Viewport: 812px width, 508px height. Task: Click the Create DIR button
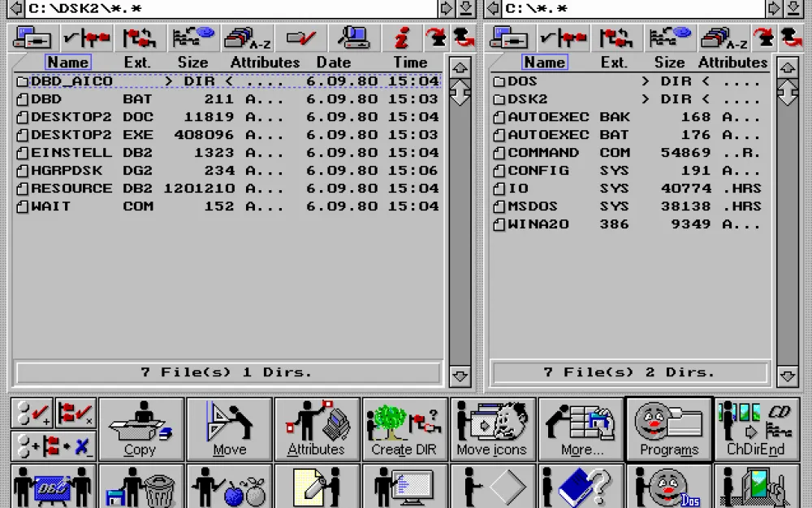click(x=405, y=430)
